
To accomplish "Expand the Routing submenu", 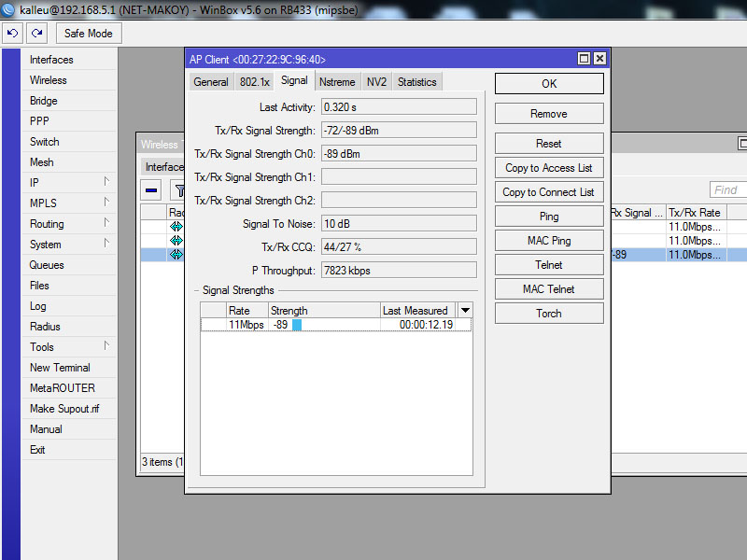I will point(106,223).
